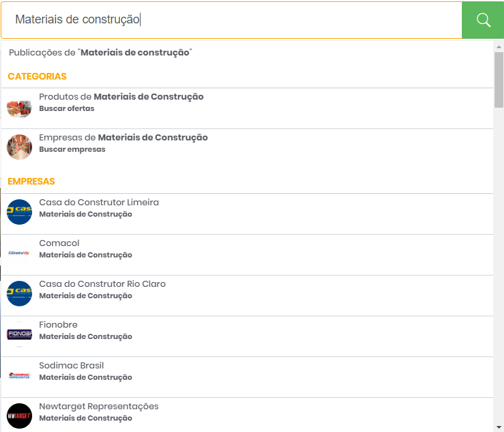Click the Buscar empresas label

72,149
